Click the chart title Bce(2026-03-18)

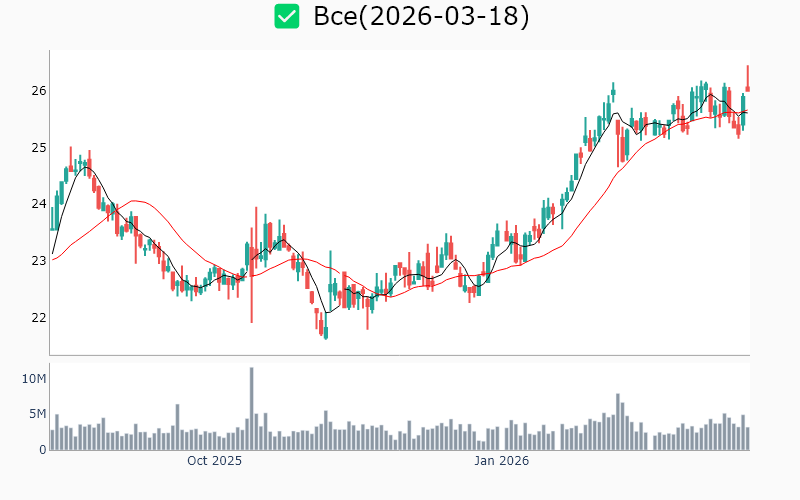421,17
